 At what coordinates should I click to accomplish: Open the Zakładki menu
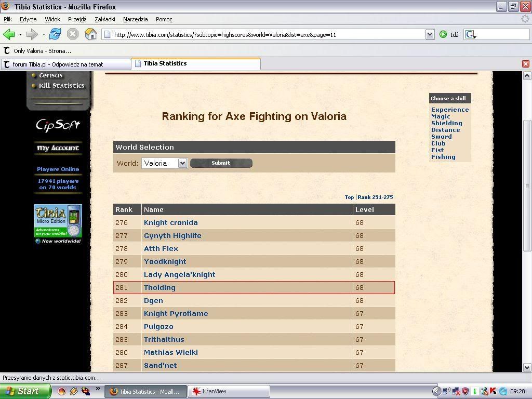click(x=105, y=19)
